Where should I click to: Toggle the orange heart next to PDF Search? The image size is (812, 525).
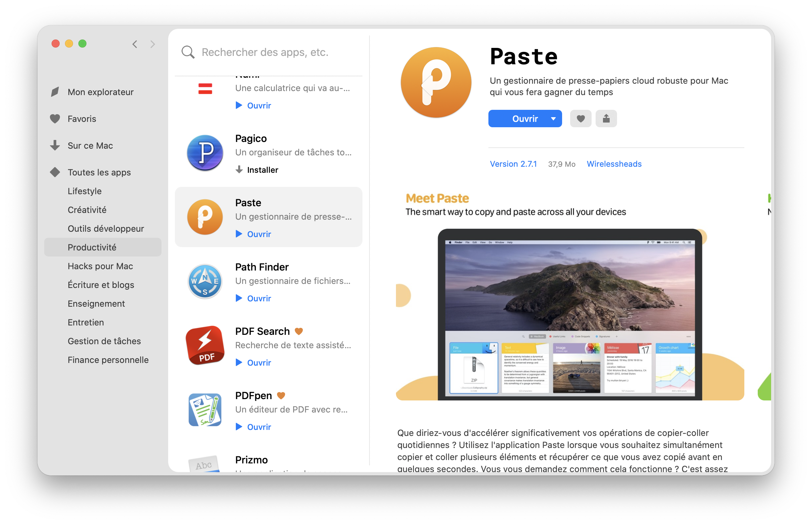click(299, 331)
